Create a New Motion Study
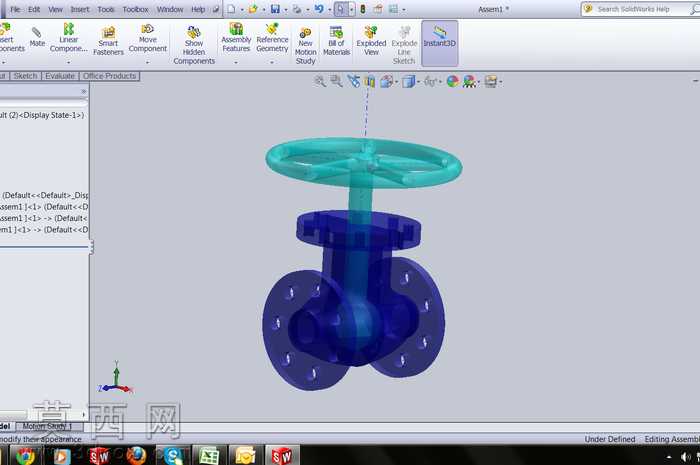The image size is (700, 465). (x=305, y=45)
